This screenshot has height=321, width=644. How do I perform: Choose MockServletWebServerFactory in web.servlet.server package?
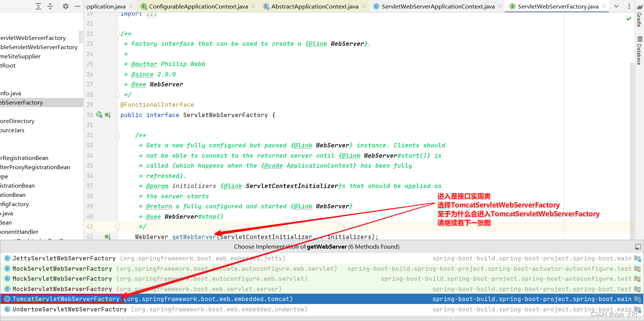click(322, 289)
